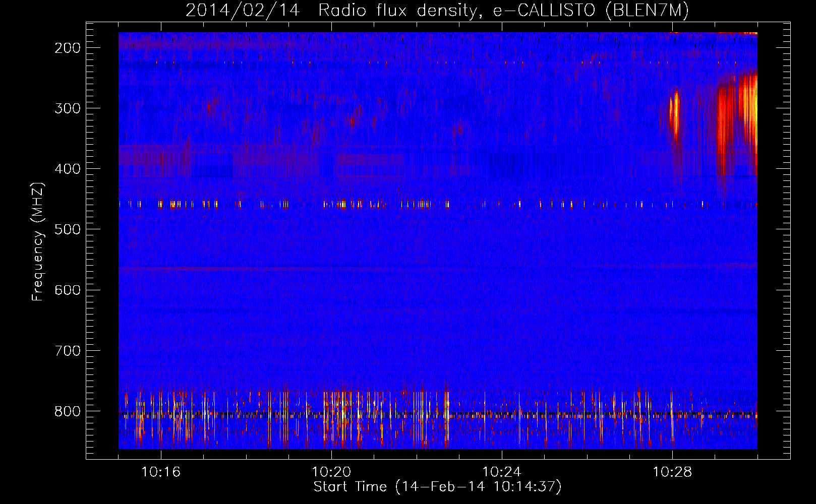The width and height of the screenshot is (816, 504).
Task: Click the 10:20 time tick label
Action: tap(331, 472)
